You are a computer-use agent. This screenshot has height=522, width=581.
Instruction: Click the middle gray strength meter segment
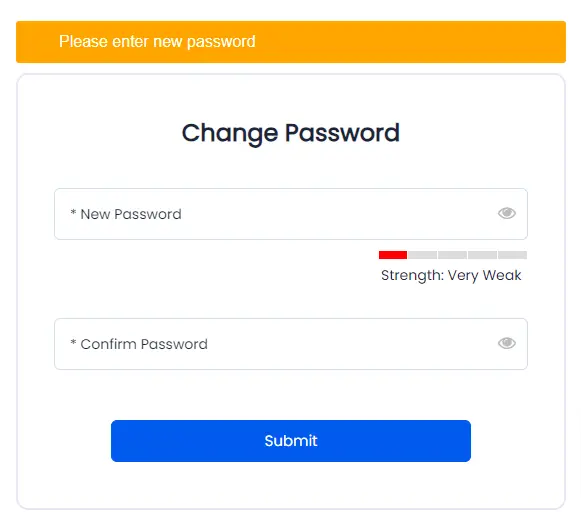(x=452, y=255)
